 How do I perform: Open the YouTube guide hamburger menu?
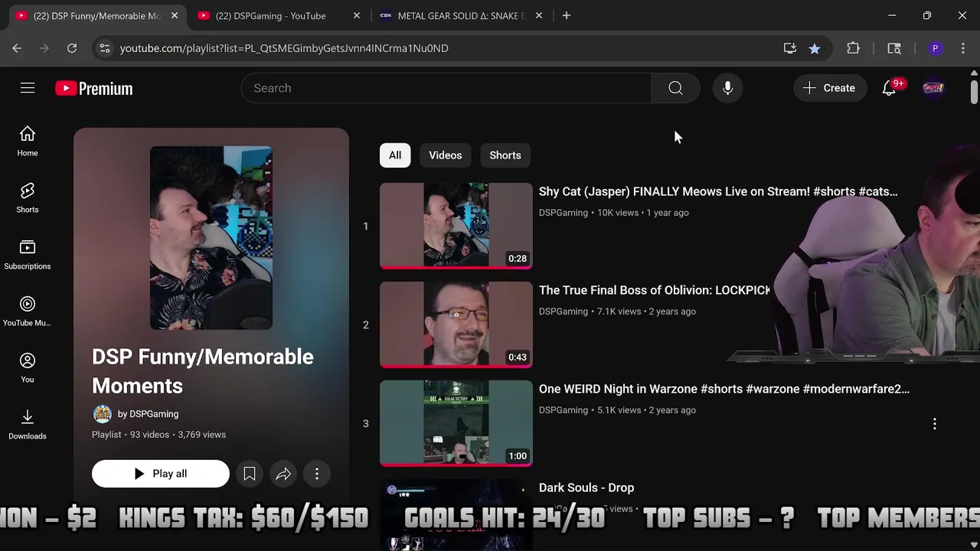pos(28,88)
